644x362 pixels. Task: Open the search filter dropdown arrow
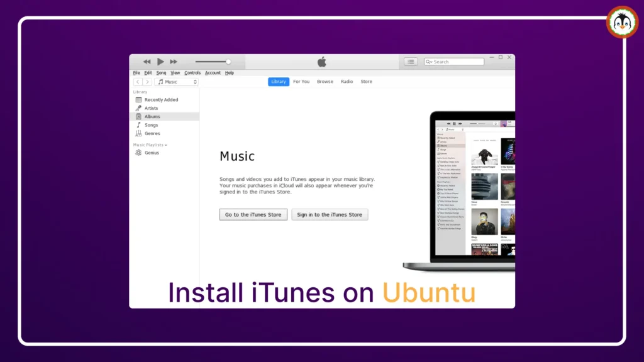430,61
